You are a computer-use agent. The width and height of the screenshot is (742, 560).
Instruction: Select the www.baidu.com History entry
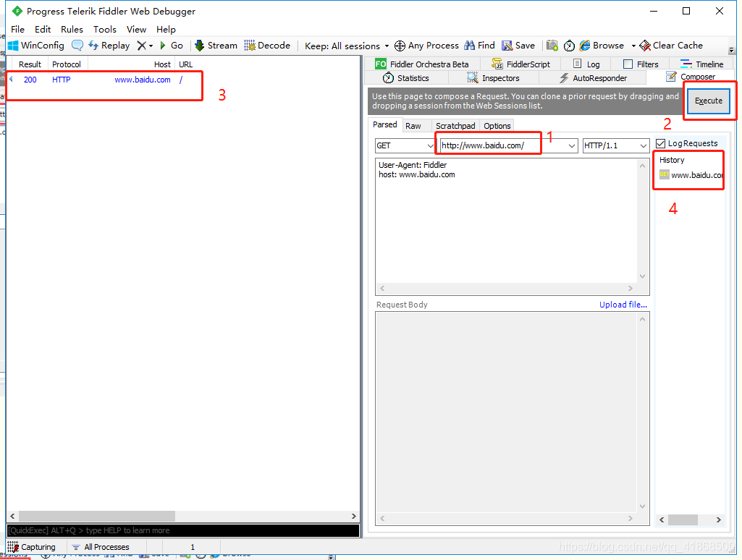pos(691,175)
